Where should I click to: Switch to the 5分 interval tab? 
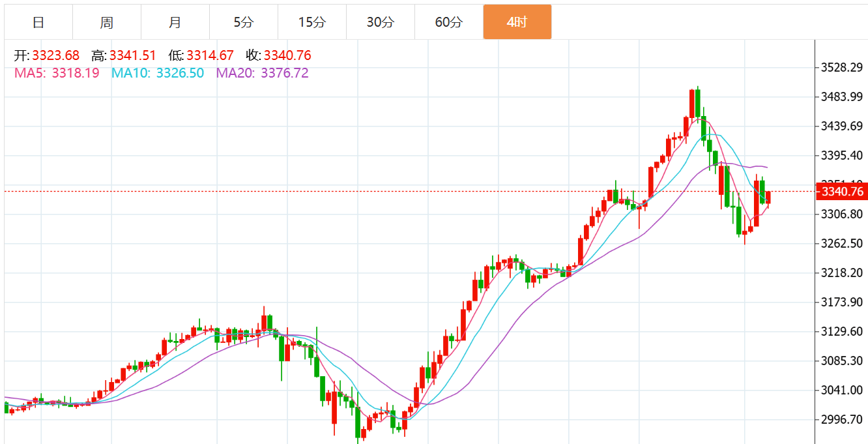[x=243, y=22]
